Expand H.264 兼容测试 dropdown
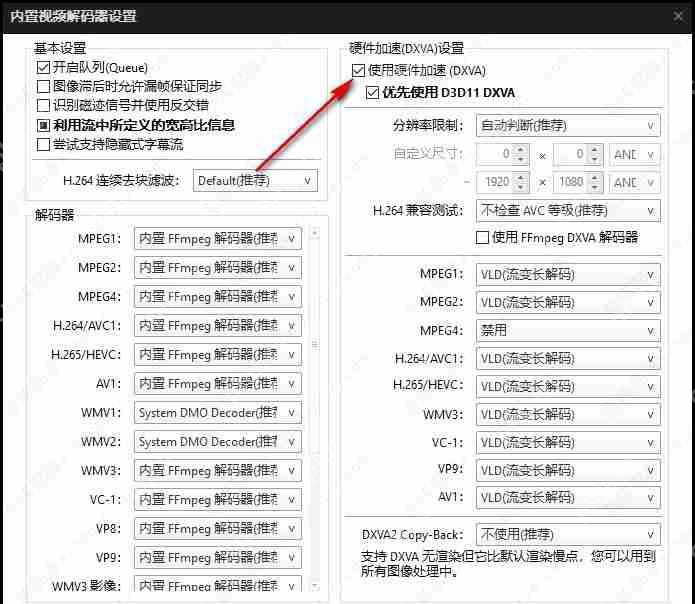Screen dimensions: 695x604 tap(568, 211)
